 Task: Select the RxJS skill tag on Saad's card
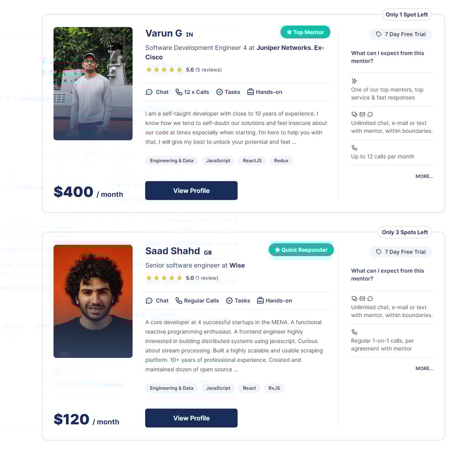(x=274, y=388)
